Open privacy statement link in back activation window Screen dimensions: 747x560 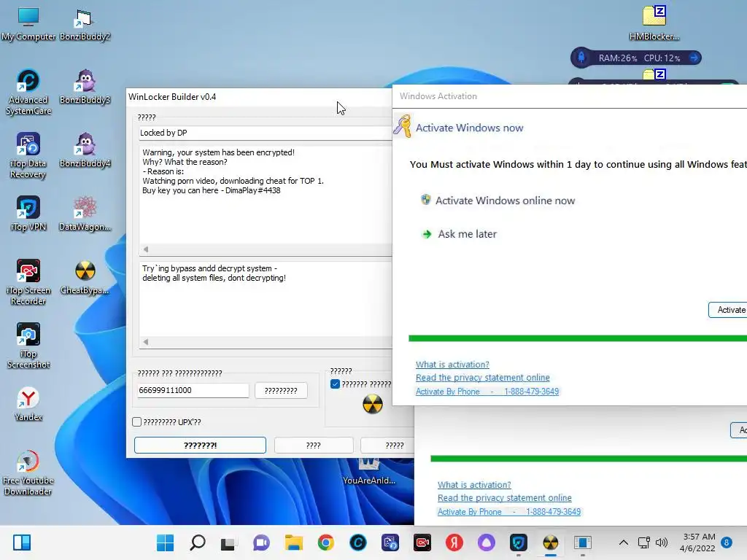505,498
